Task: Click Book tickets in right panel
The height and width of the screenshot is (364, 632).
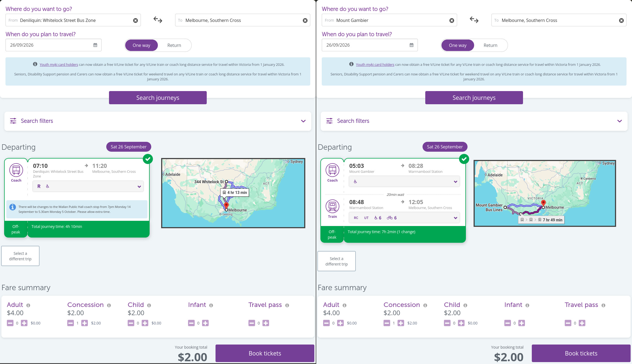Action: tap(581, 353)
